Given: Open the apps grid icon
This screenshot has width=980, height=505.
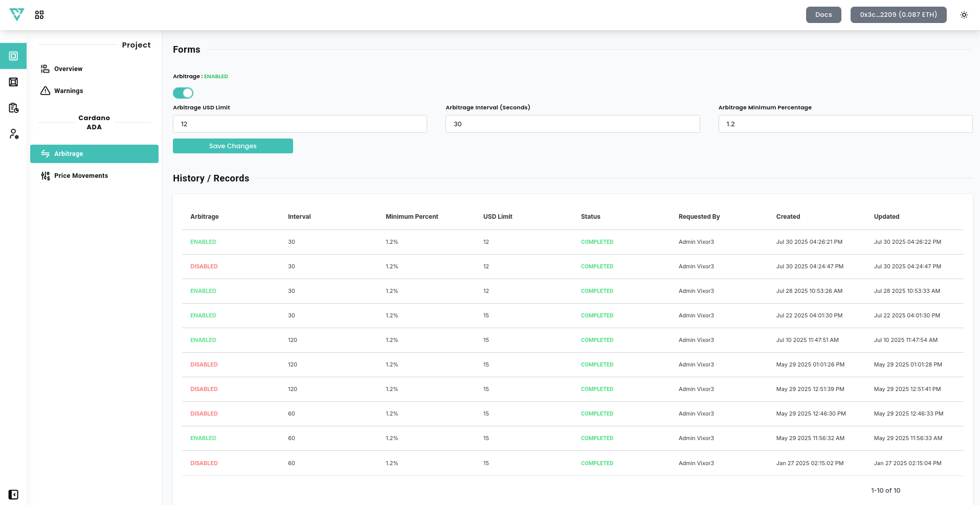Looking at the screenshot, I should pyautogui.click(x=39, y=15).
